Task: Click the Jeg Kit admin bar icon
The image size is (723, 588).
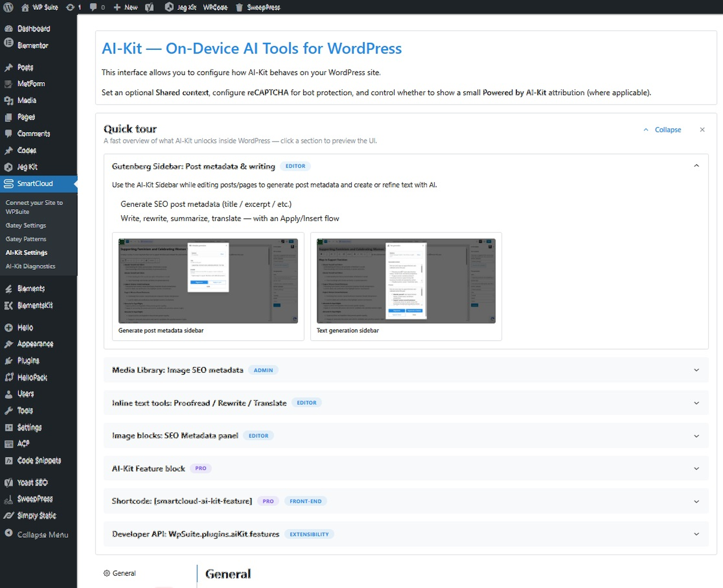Action: 169,7
